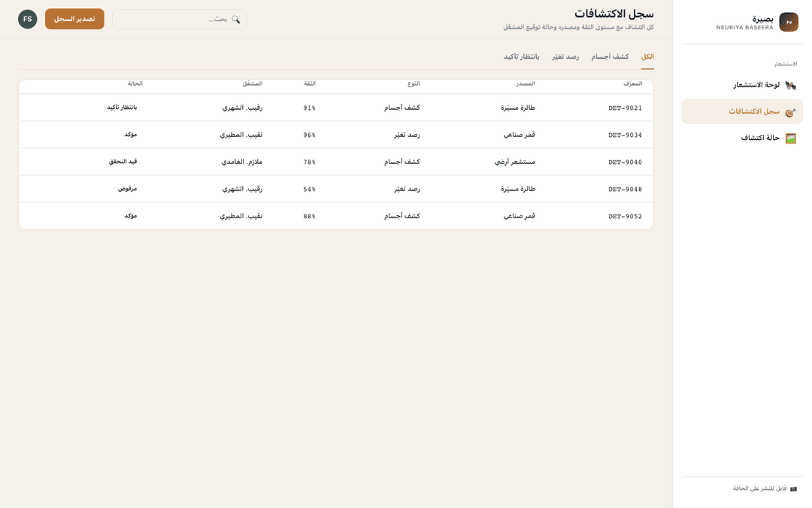Select detection DET-9040
The image size is (812, 508).
point(625,162)
